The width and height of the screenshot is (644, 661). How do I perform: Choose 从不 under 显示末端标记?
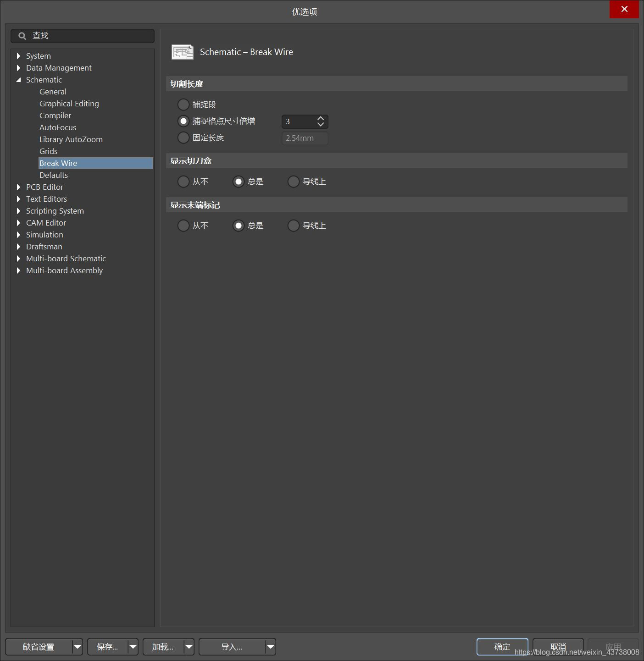click(183, 226)
